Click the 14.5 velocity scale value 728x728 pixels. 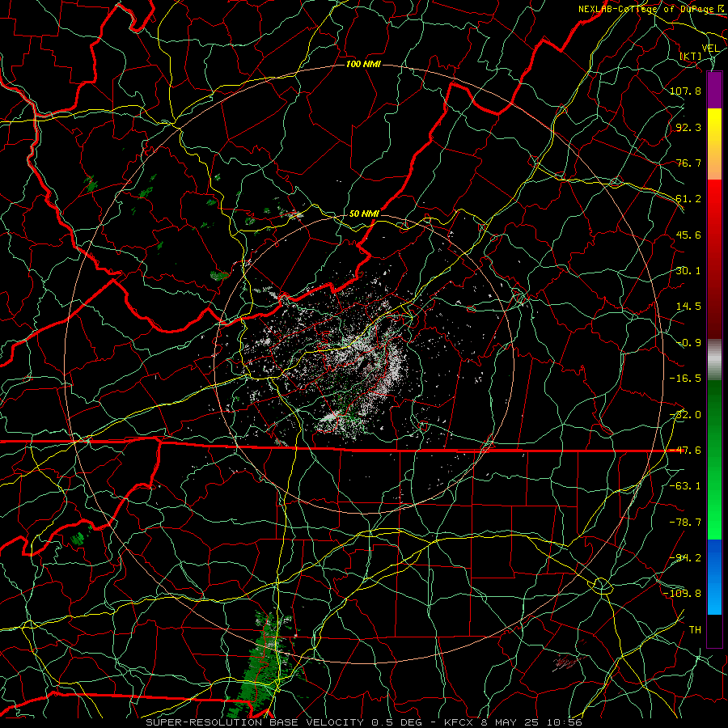click(688, 307)
